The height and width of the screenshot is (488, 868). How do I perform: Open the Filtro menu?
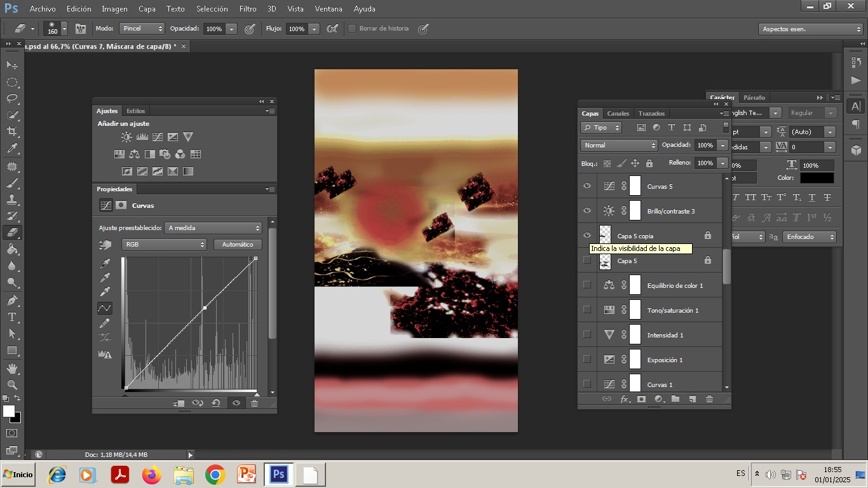point(248,9)
